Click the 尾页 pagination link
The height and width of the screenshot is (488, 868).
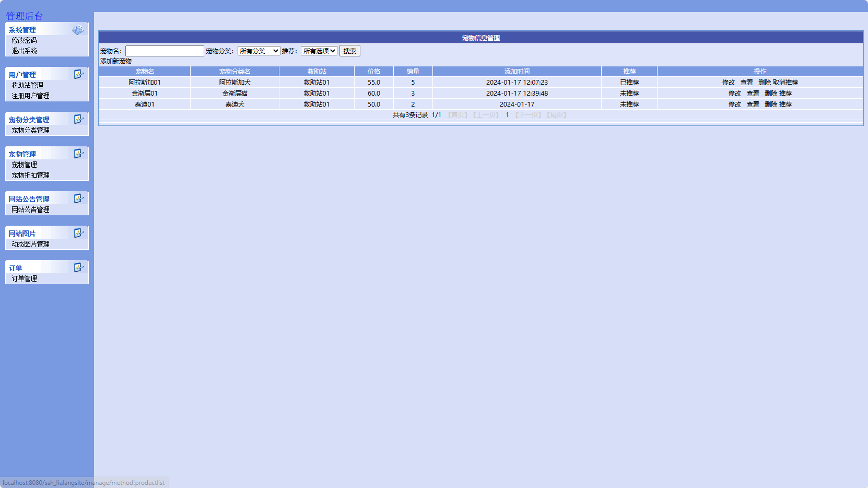click(x=557, y=115)
